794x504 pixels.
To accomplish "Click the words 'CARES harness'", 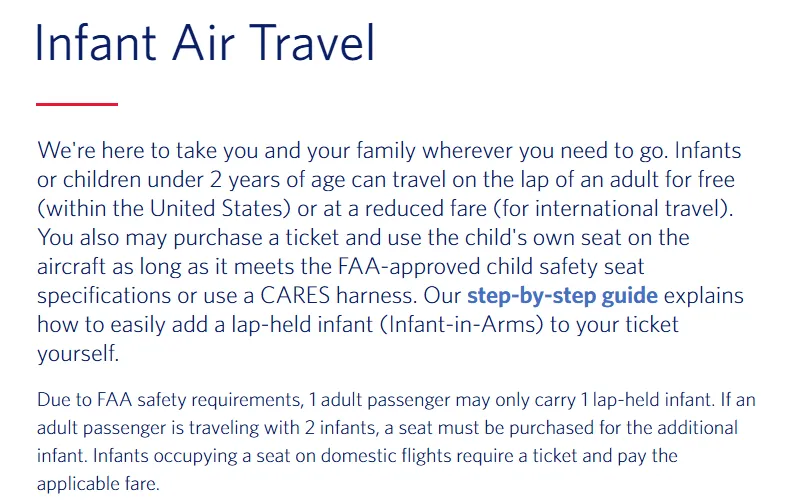I will point(338,296).
